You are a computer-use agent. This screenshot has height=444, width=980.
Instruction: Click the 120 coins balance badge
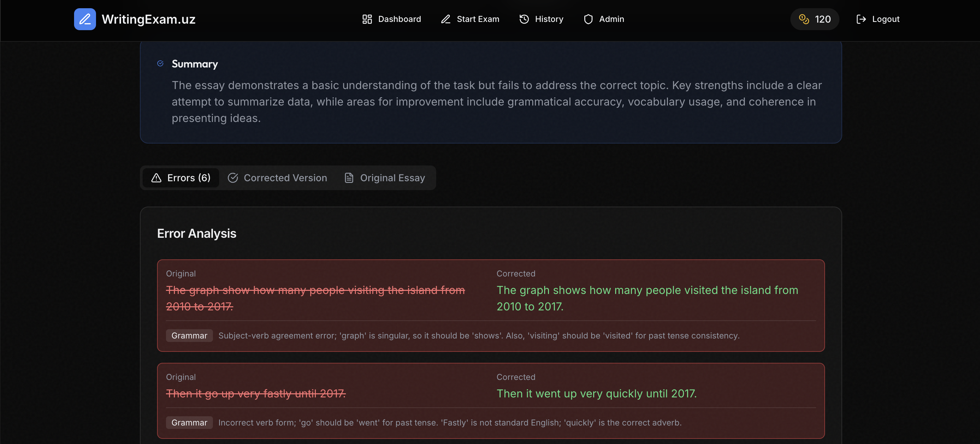(814, 19)
